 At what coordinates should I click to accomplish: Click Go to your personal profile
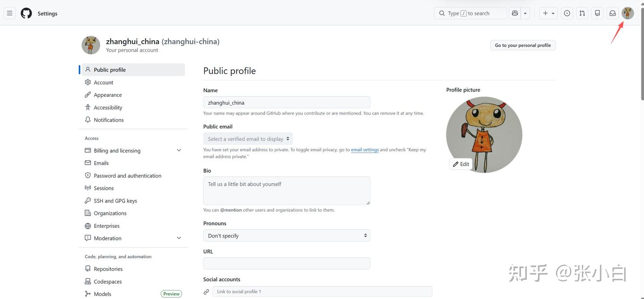pyautogui.click(x=523, y=45)
